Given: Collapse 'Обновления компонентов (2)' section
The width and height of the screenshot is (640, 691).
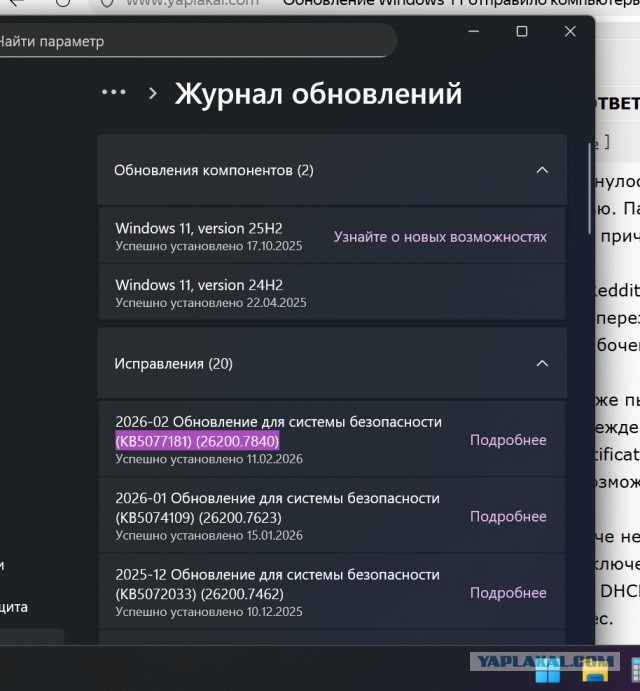Looking at the screenshot, I should click(542, 170).
